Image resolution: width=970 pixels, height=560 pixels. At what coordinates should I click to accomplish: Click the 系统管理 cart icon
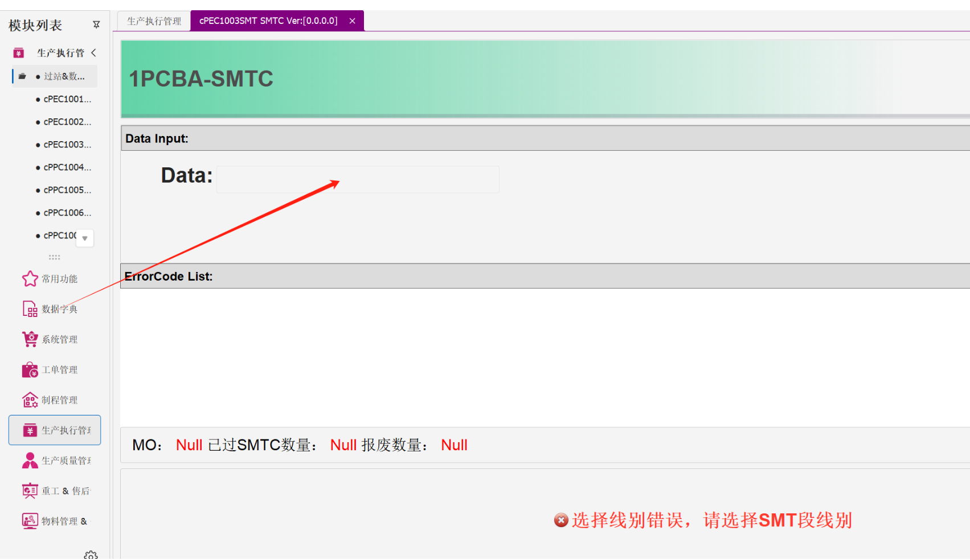coord(30,339)
